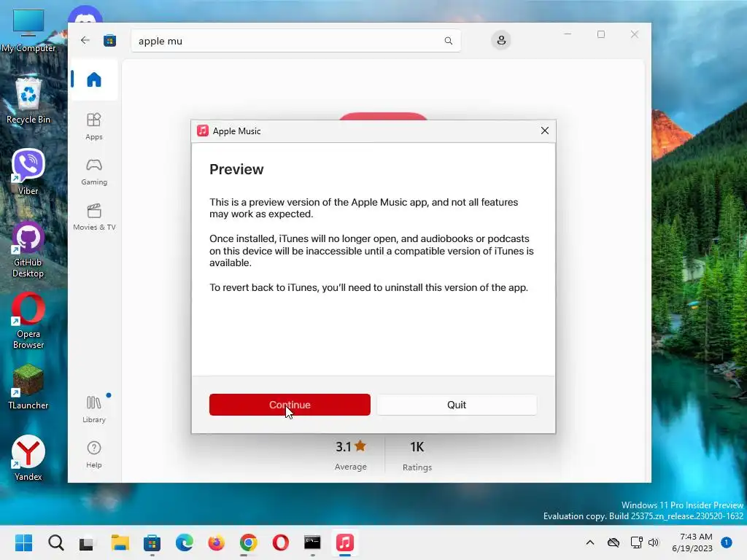Click the 3.1 Average rating text
Image resolution: width=747 pixels, height=560 pixels.
(x=351, y=456)
